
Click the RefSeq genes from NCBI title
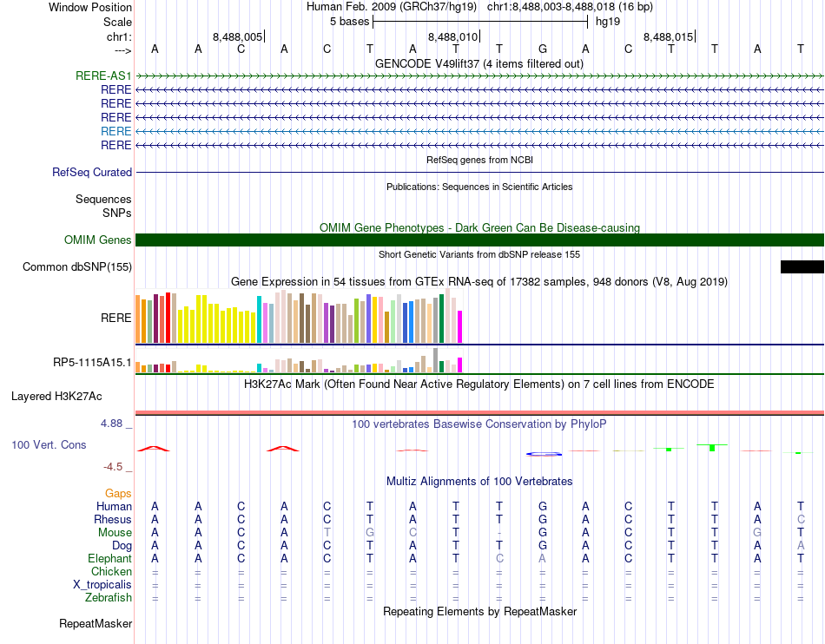click(x=479, y=160)
